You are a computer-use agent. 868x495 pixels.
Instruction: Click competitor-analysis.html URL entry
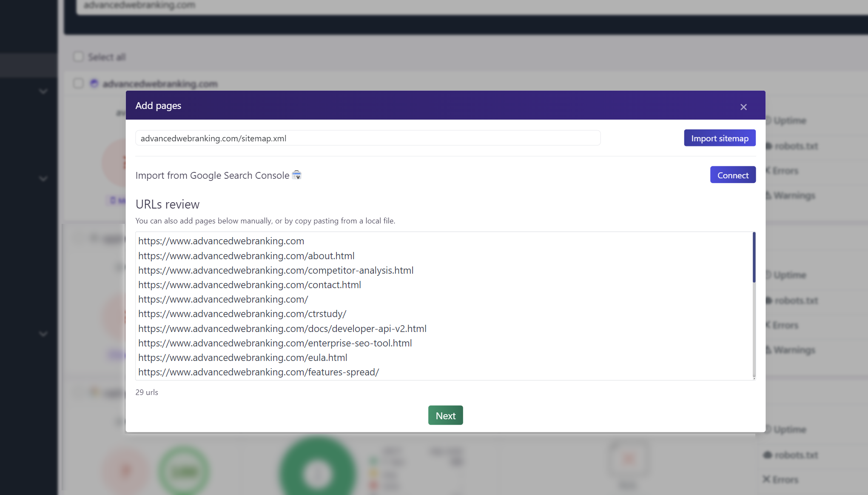click(276, 269)
